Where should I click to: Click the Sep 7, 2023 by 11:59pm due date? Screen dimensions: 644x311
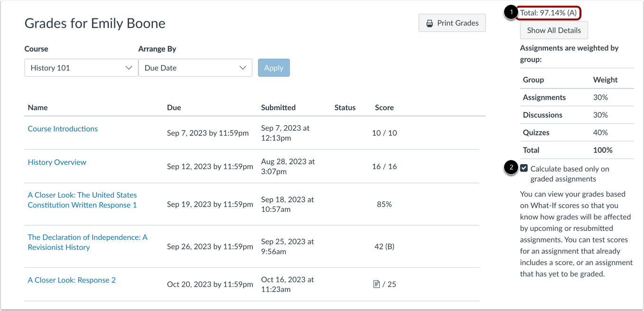(208, 133)
